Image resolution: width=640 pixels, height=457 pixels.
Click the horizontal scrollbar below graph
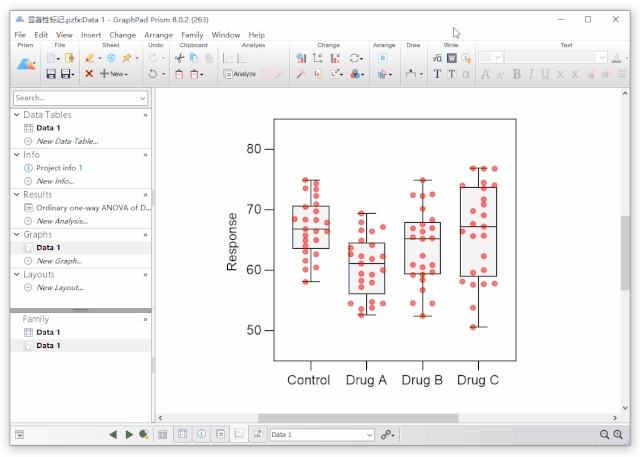[330, 418]
